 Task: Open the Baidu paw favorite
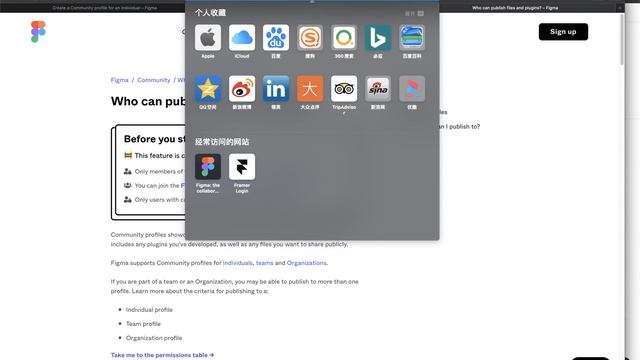(276, 38)
